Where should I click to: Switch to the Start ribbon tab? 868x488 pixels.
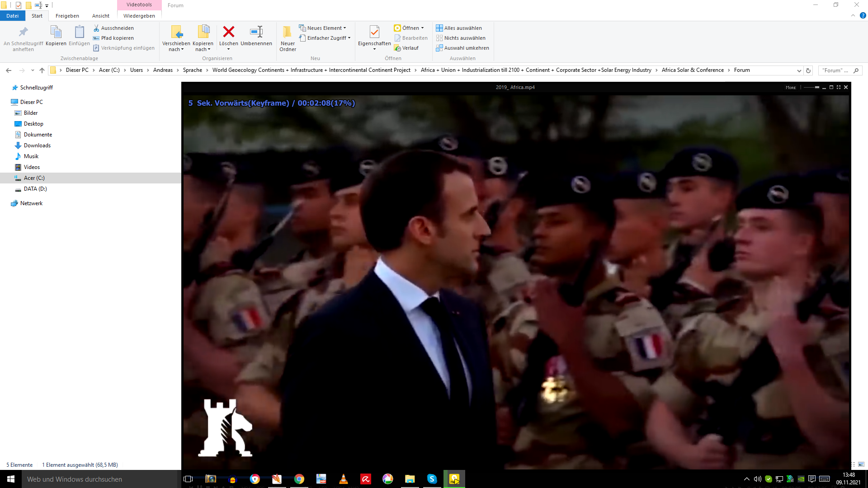click(x=37, y=16)
